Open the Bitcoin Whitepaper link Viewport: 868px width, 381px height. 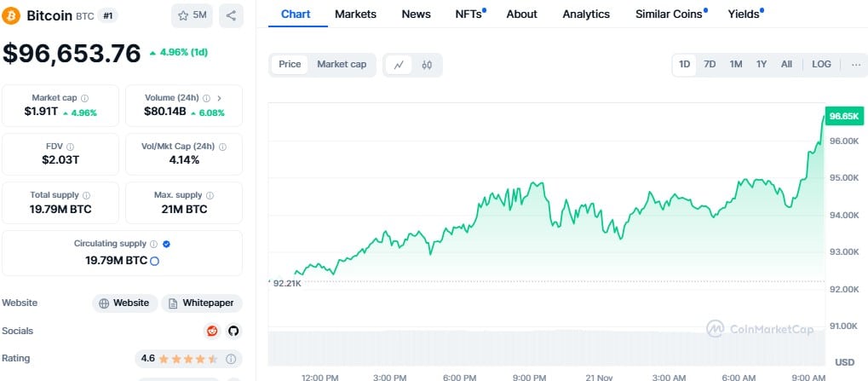click(x=202, y=303)
